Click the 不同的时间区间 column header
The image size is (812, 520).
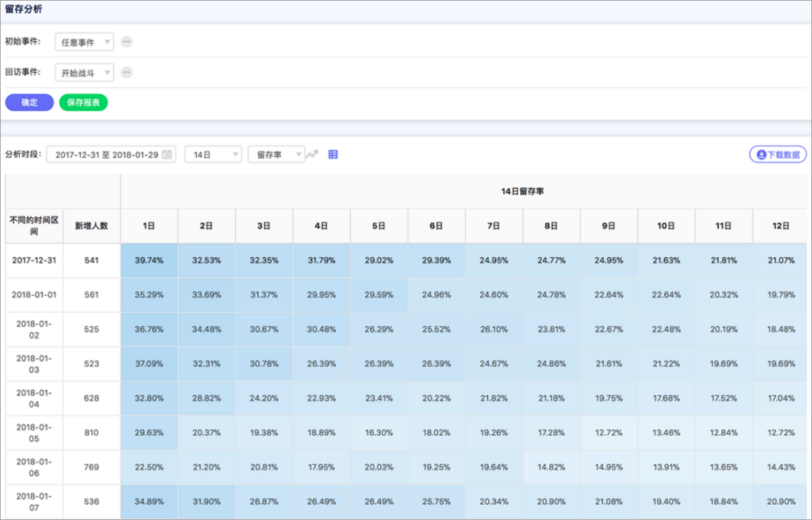click(x=34, y=226)
